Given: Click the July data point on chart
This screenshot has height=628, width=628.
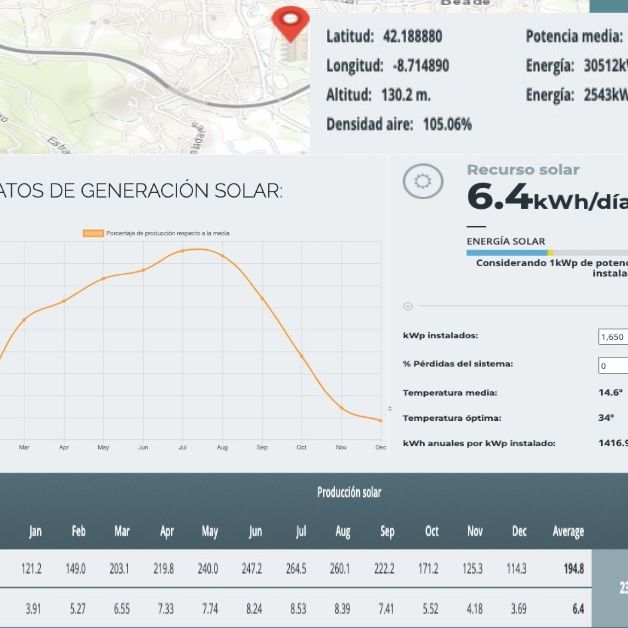Looking at the screenshot, I should pyautogui.click(x=183, y=251).
